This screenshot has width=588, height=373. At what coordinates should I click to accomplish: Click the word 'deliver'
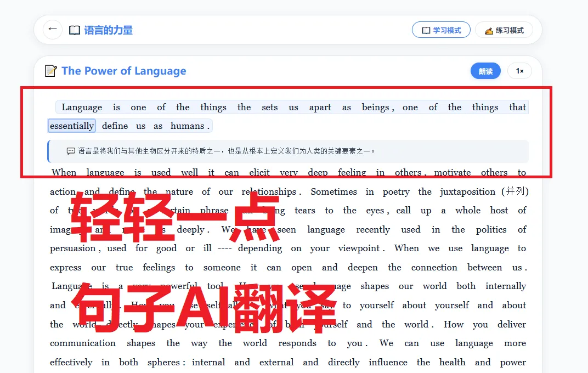[512, 325]
